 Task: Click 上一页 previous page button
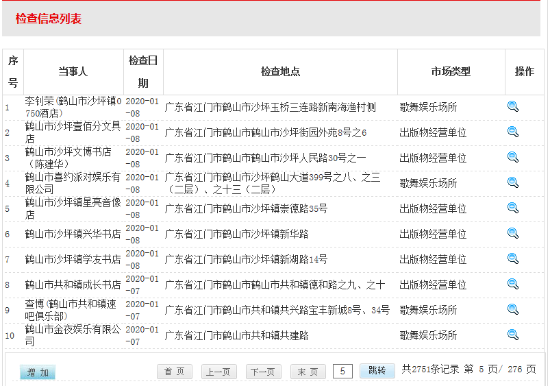pyautogui.click(x=219, y=372)
